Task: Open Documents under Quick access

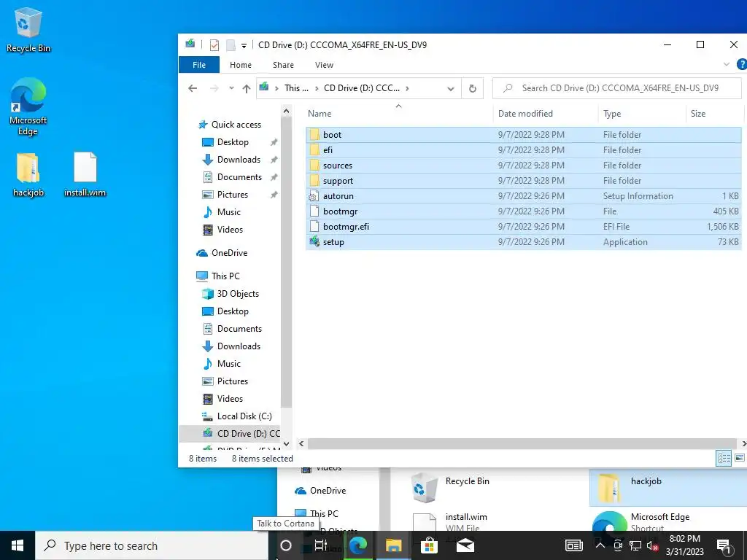Action: click(239, 177)
